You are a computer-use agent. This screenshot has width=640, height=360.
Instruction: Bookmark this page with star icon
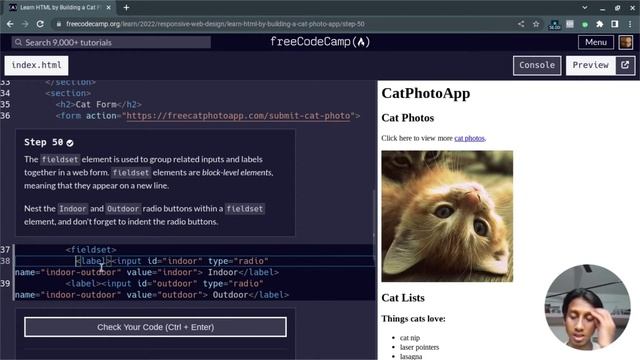tap(536, 24)
